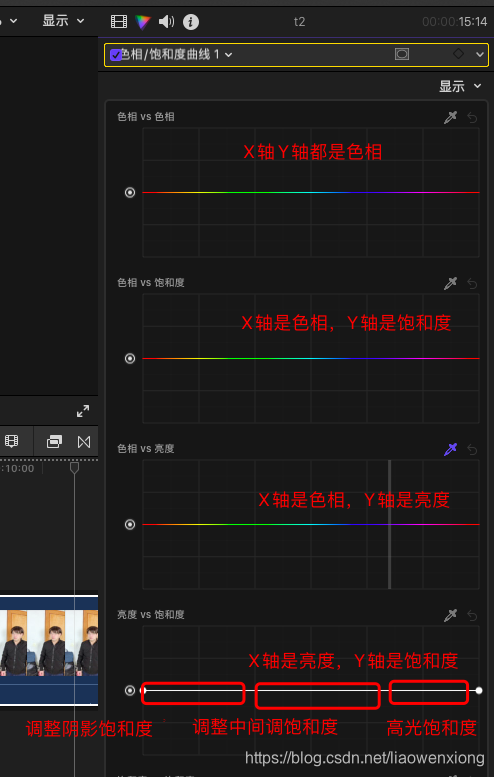Reset the 色相 vs 亮度 curve

pos(472,449)
